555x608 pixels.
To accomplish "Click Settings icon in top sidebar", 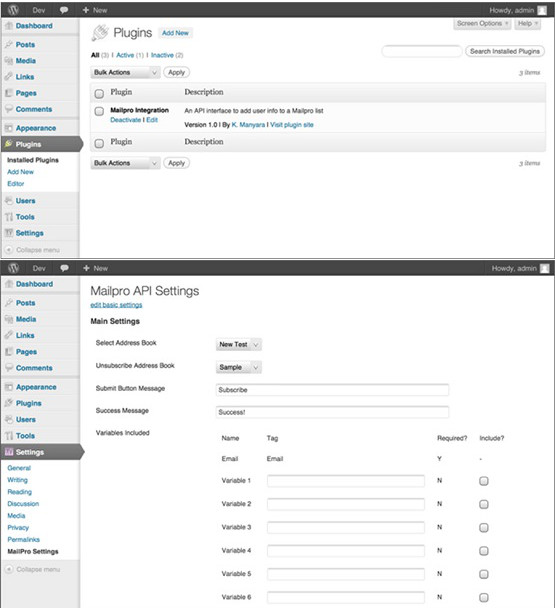I will tap(9, 233).
